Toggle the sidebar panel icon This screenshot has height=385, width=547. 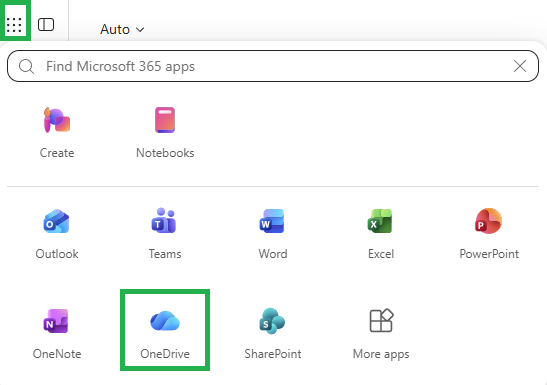coord(46,25)
